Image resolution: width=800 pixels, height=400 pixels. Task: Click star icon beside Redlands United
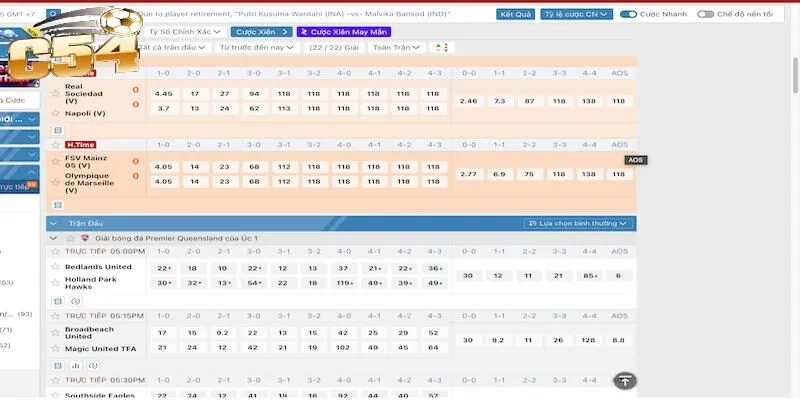(x=56, y=267)
